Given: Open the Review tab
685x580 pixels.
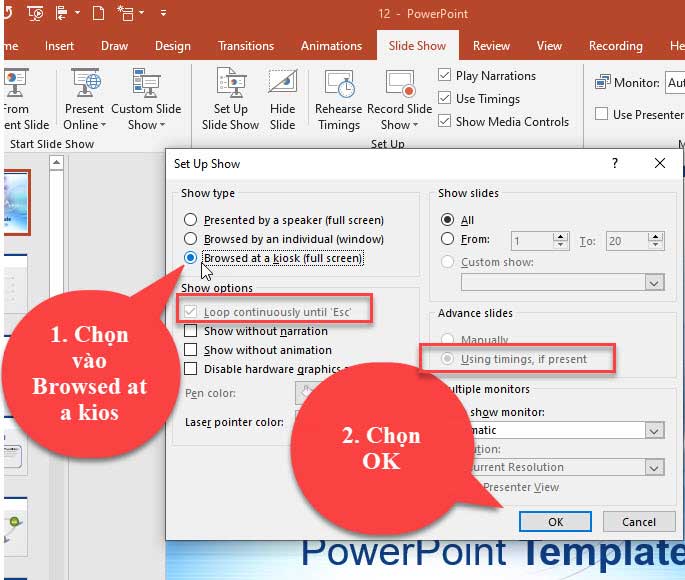Looking at the screenshot, I should tap(491, 46).
